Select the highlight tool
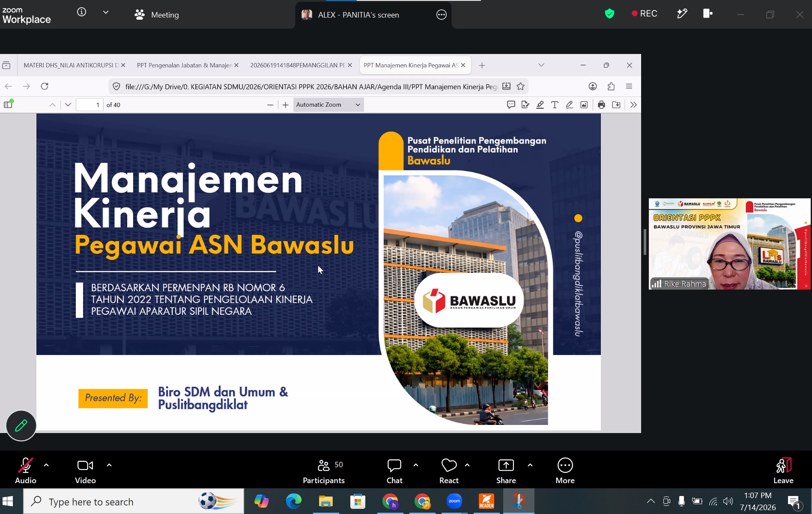 540,105
